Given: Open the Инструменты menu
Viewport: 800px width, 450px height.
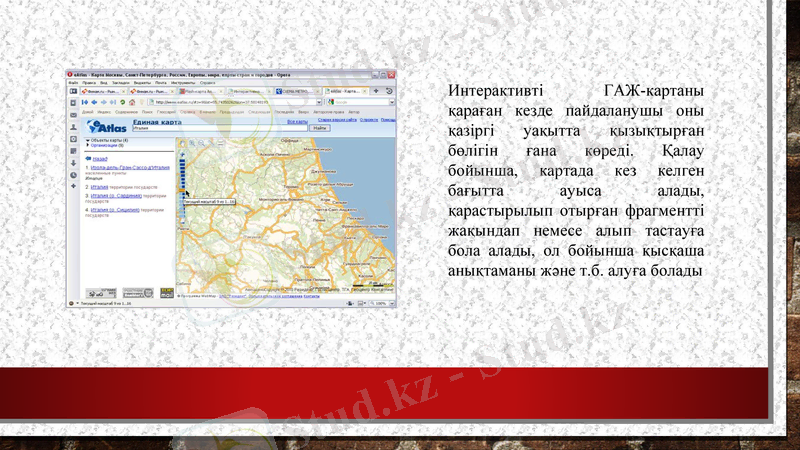Looking at the screenshot, I should (x=183, y=83).
